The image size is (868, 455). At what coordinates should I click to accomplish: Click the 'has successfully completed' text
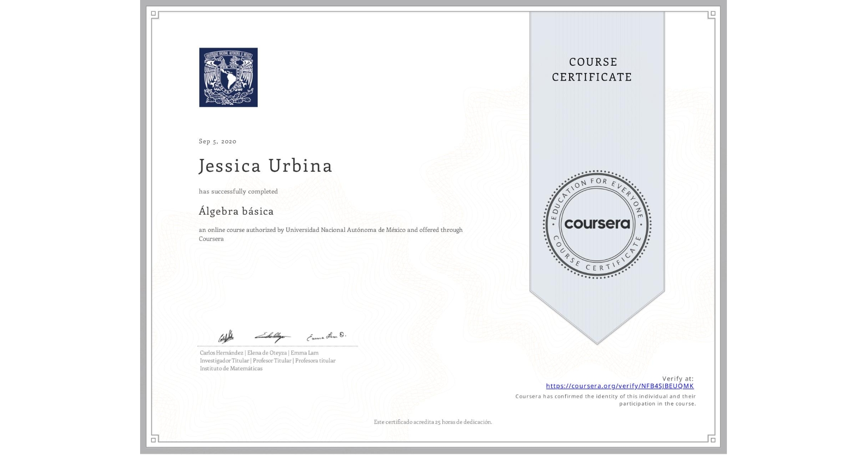point(238,191)
